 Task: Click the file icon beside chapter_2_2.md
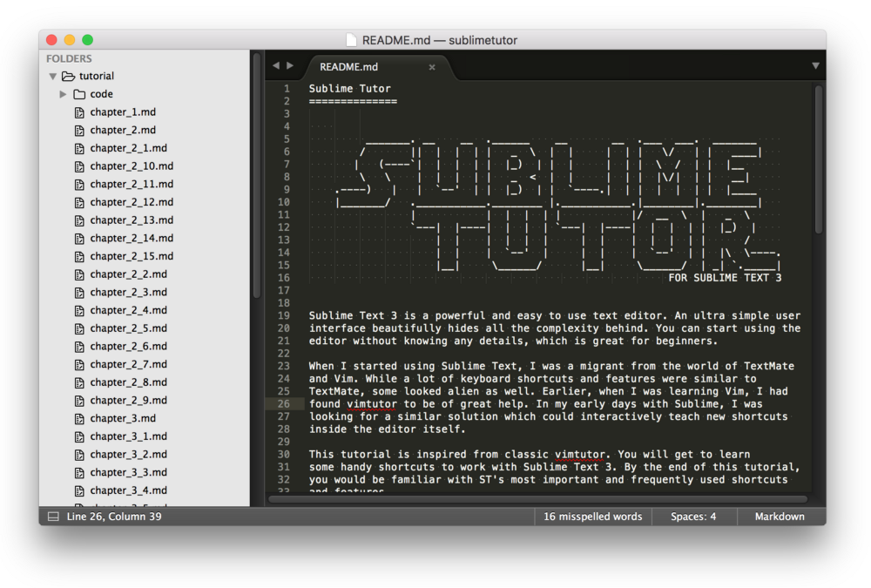pyautogui.click(x=79, y=274)
